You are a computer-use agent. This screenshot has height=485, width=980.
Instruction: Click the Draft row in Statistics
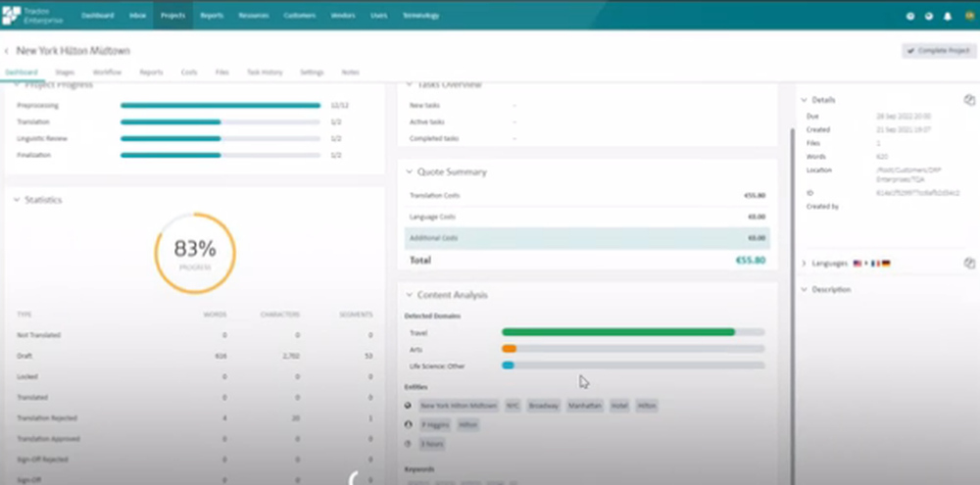tap(194, 356)
